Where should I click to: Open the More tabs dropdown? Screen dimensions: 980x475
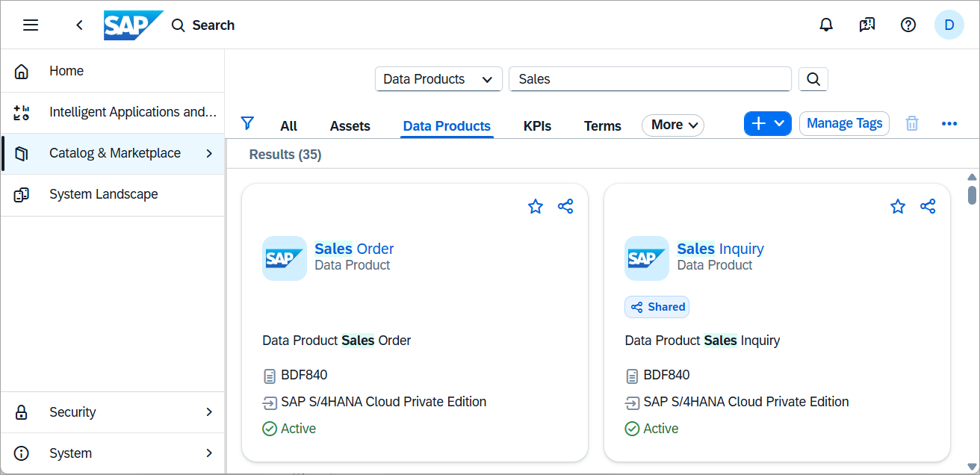coord(673,125)
